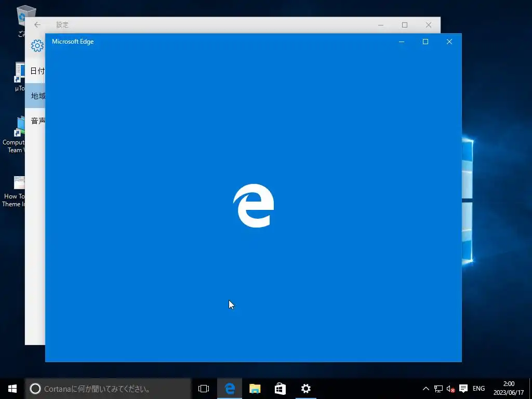The image size is (532, 399).
Task: Click the Show desktop sliver on taskbar
Action: click(530, 389)
